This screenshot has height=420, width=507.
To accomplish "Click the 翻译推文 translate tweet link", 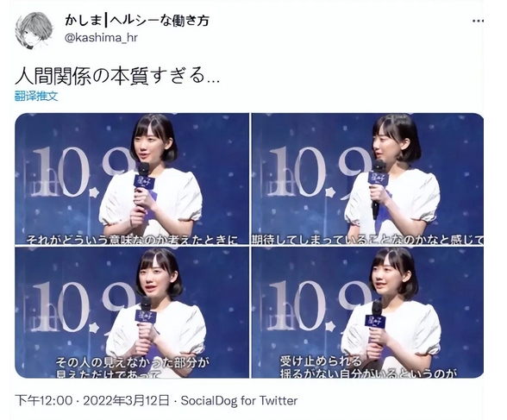I will click(36, 97).
